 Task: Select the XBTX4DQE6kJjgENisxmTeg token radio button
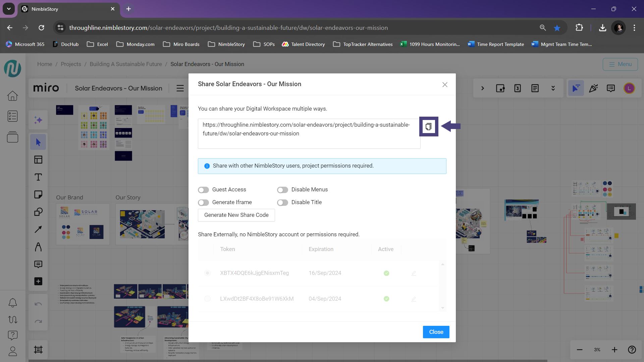(x=208, y=273)
